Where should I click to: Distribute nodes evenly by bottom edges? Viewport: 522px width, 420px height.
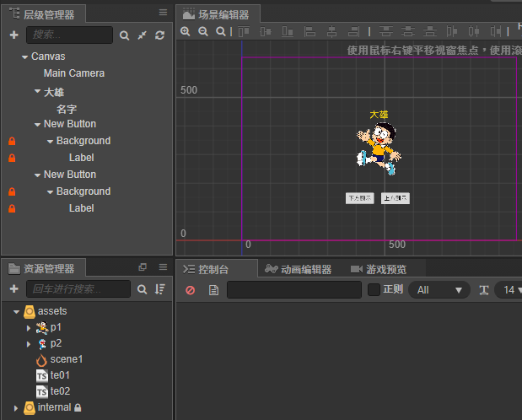430,32
